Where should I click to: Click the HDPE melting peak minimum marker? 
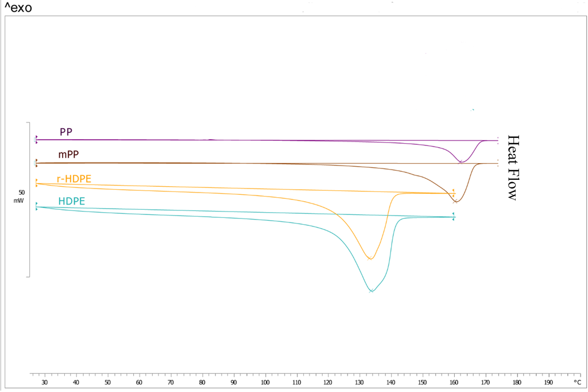[x=372, y=291]
